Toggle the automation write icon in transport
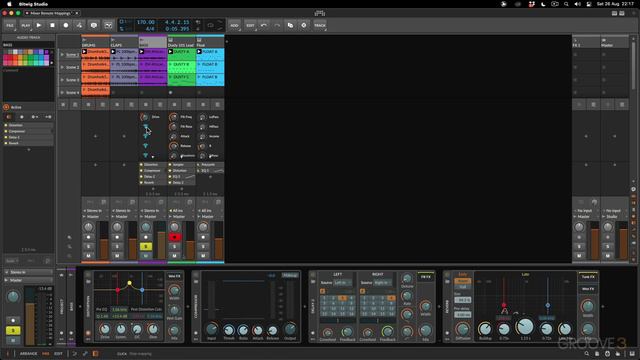The height and width of the screenshot is (360, 640). click(79, 25)
